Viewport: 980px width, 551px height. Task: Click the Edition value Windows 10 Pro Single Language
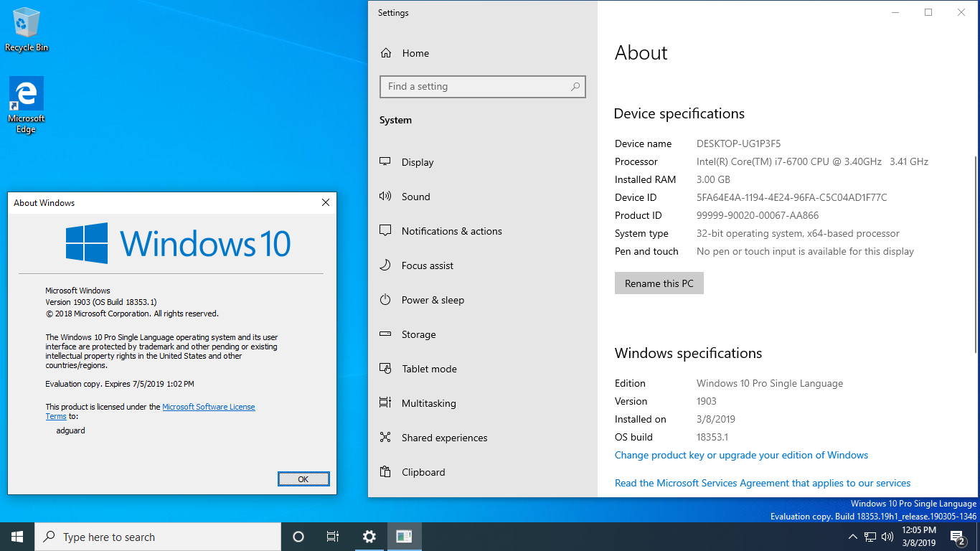[x=770, y=383]
